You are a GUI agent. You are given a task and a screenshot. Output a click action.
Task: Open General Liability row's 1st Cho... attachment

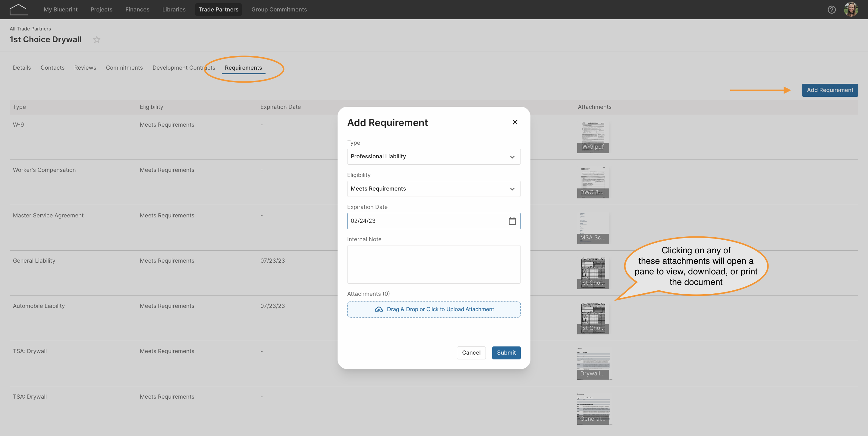[593, 273]
